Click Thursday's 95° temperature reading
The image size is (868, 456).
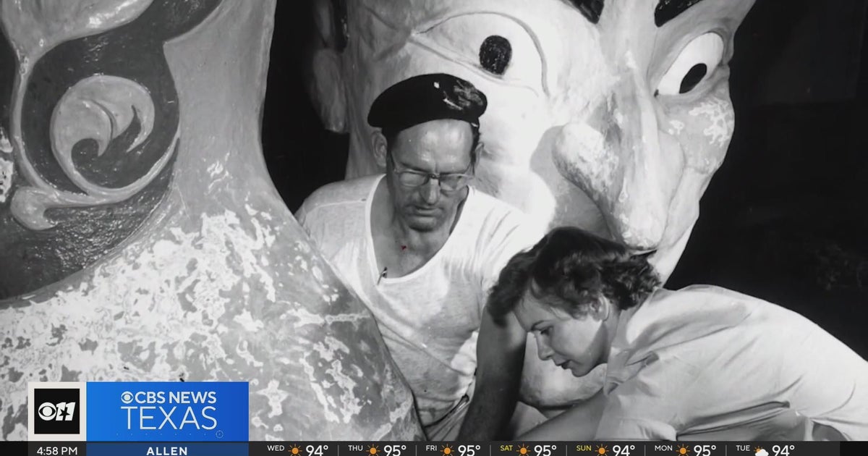(x=394, y=450)
